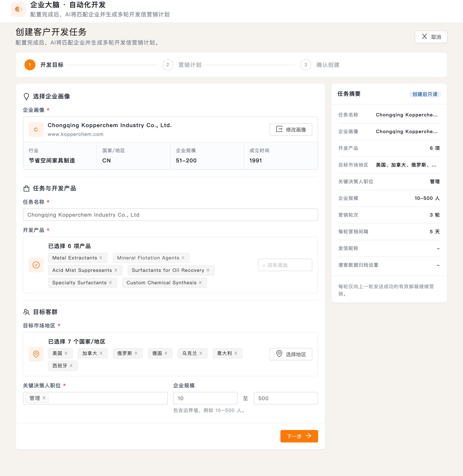
Task: Click www.kopperchem.com website link
Action: pyautogui.click(x=75, y=134)
